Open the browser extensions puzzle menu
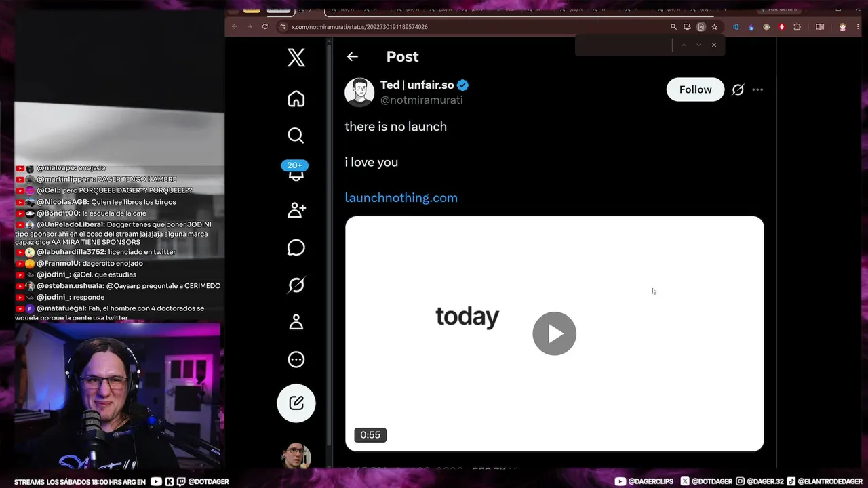The image size is (868, 488). (x=797, y=27)
